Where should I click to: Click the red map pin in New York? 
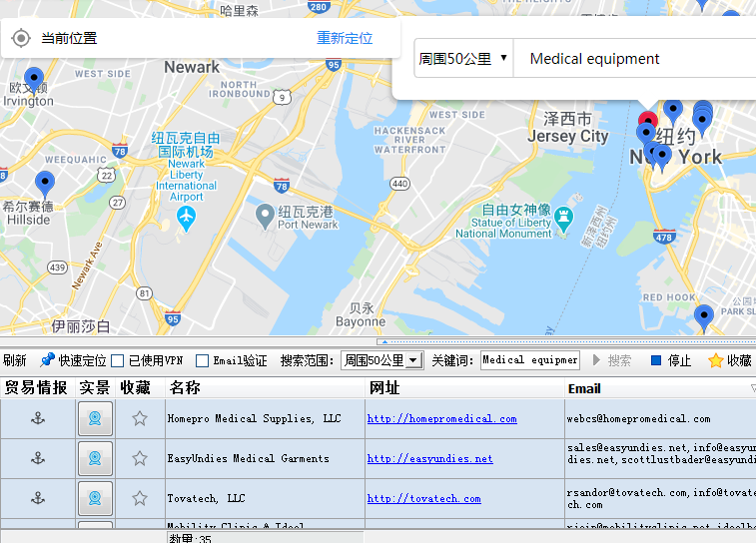[648, 118]
